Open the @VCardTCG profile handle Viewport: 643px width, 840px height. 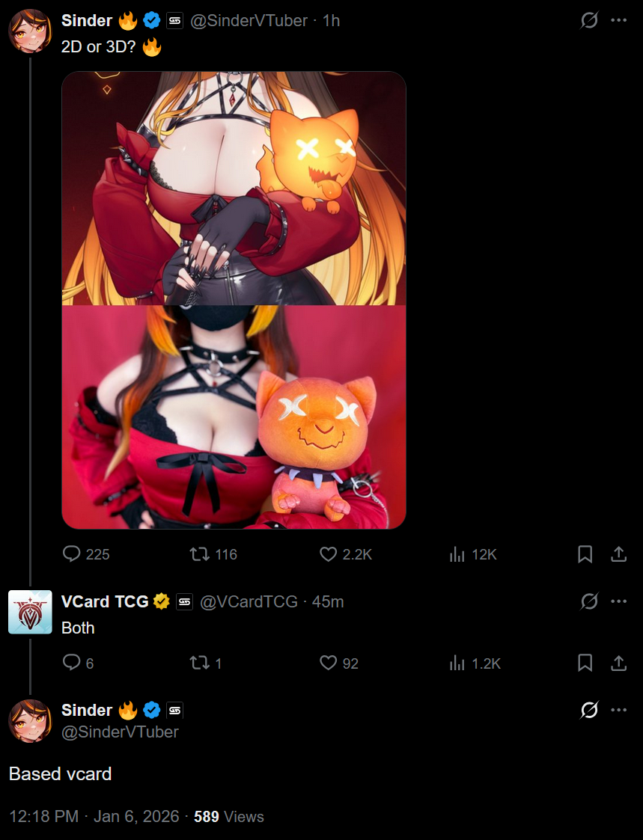(x=249, y=601)
